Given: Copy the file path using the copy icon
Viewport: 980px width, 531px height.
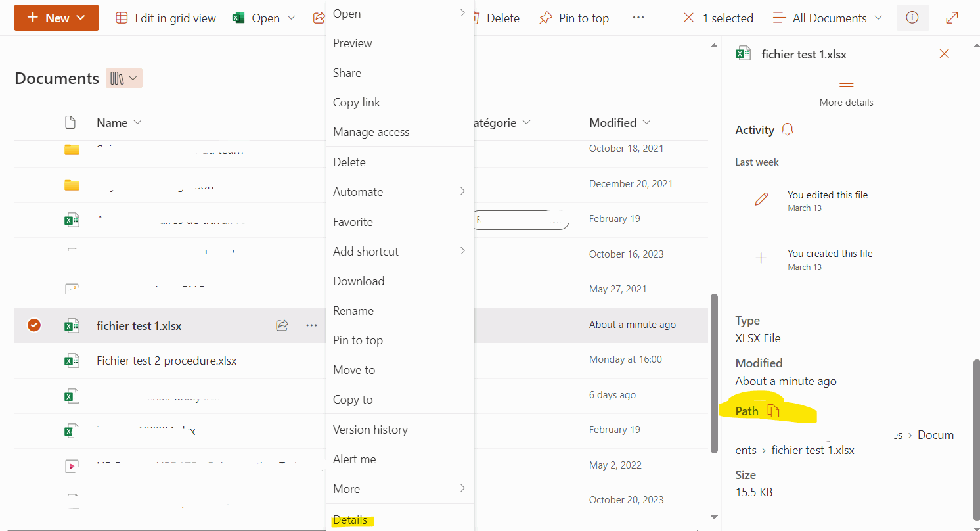Looking at the screenshot, I should (x=773, y=411).
